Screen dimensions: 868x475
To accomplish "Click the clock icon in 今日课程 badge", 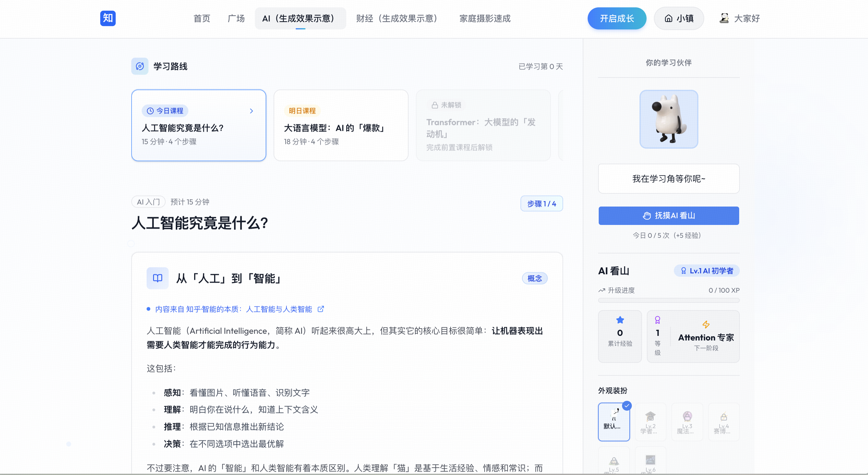I will pos(150,111).
